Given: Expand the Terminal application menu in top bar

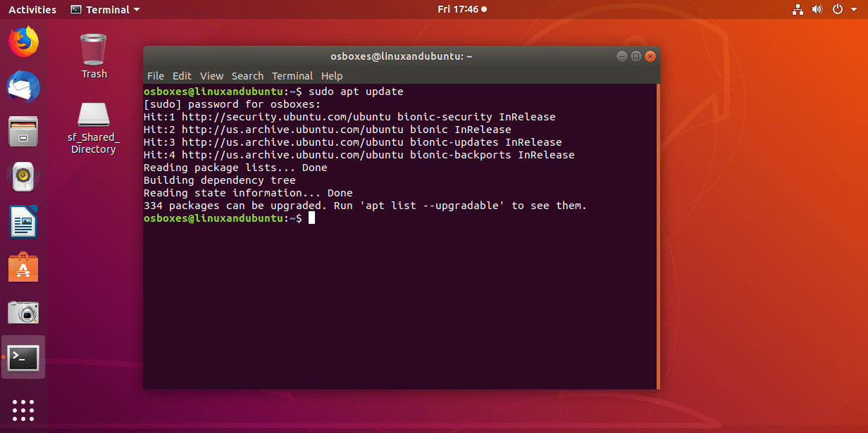Looking at the screenshot, I should [104, 9].
